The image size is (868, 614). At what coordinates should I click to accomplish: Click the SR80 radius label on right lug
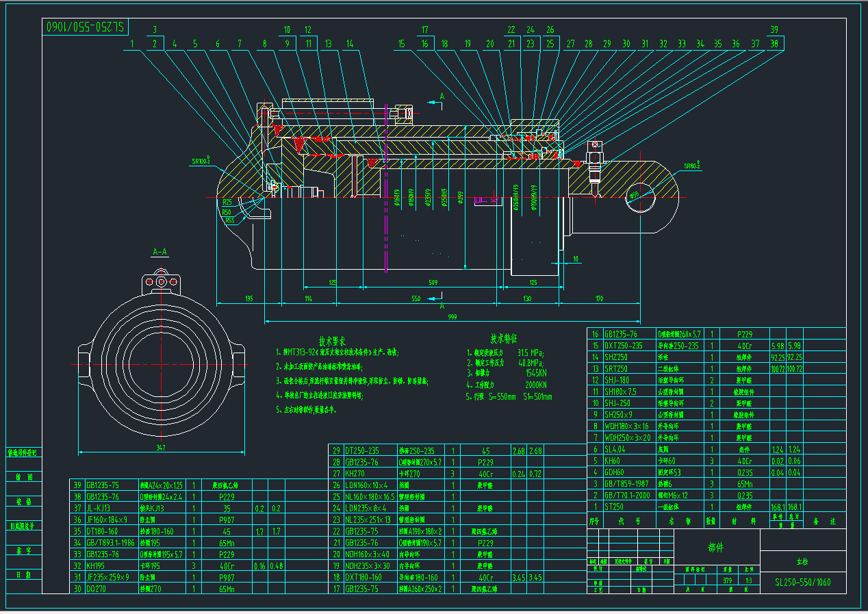pos(692,166)
